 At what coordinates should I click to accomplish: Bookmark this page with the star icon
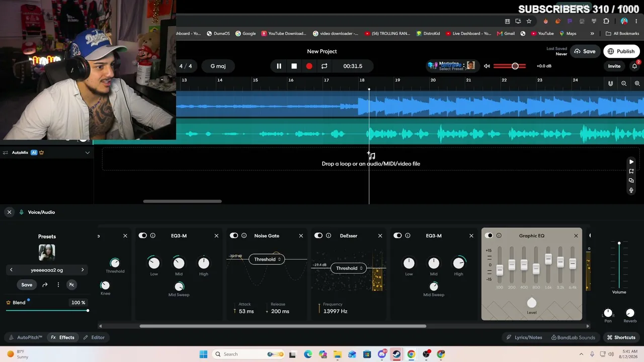(x=529, y=21)
